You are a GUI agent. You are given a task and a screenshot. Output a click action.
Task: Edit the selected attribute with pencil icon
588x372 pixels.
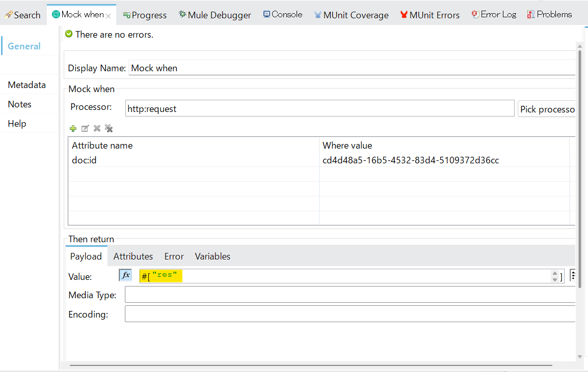point(85,129)
